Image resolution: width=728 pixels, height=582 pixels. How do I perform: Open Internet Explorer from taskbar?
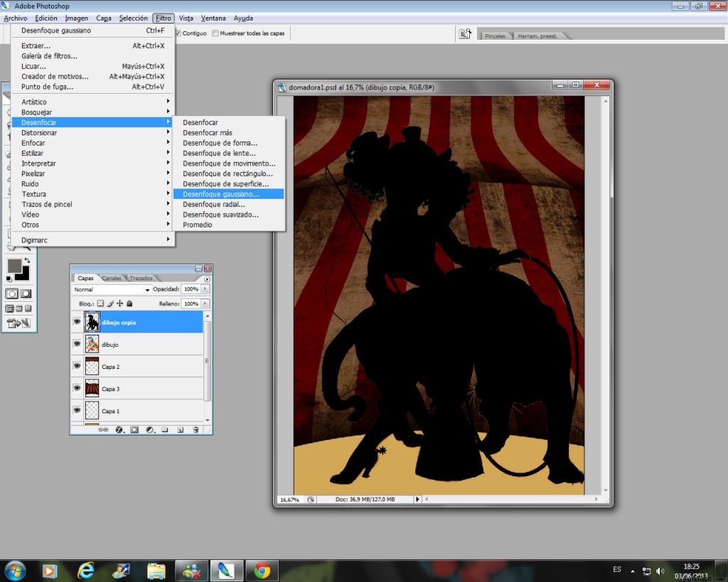point(86,571)
